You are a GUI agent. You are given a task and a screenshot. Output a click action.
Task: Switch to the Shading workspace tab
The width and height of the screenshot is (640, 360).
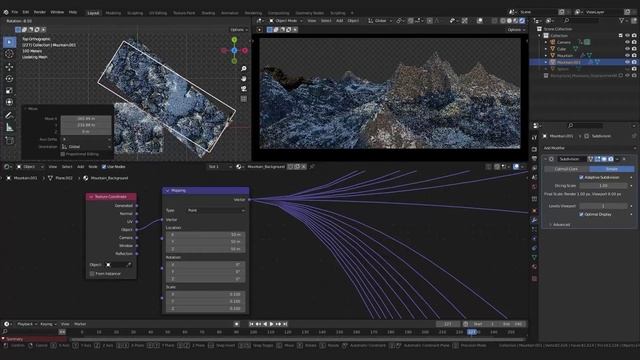(208, 13)
